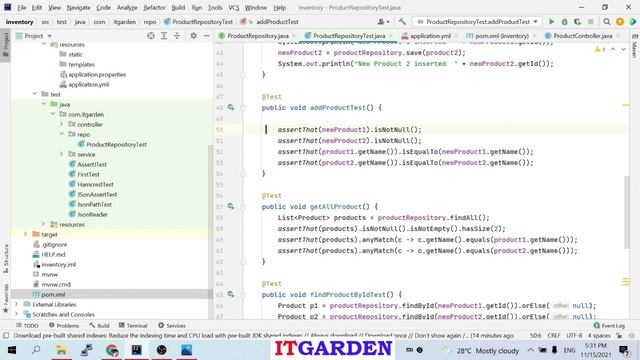
Task: Open the TODO tool window
Action: tap(27, 326)
